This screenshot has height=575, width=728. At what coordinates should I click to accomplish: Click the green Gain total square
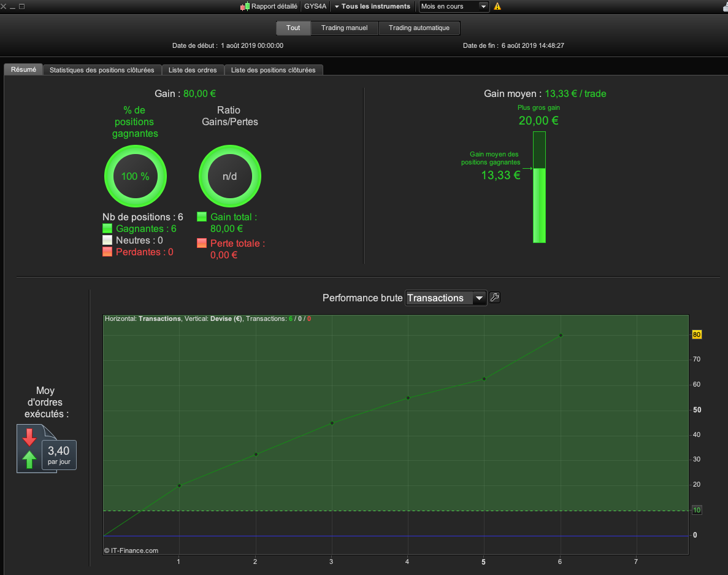tap(202, 217)
